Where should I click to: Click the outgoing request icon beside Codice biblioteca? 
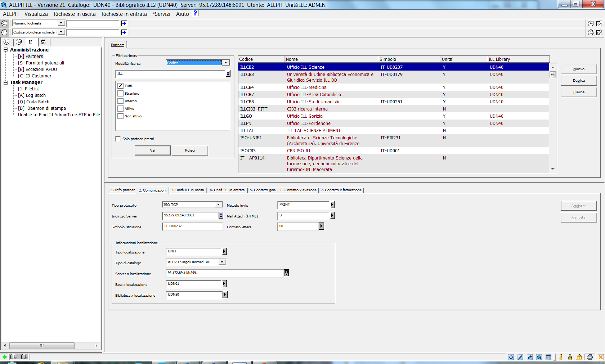click(4, 32)
